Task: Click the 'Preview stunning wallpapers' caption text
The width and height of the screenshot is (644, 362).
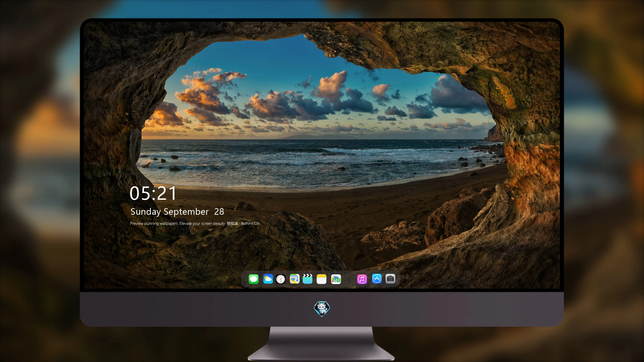Action: pyautogui.click(x=195, y=223)
